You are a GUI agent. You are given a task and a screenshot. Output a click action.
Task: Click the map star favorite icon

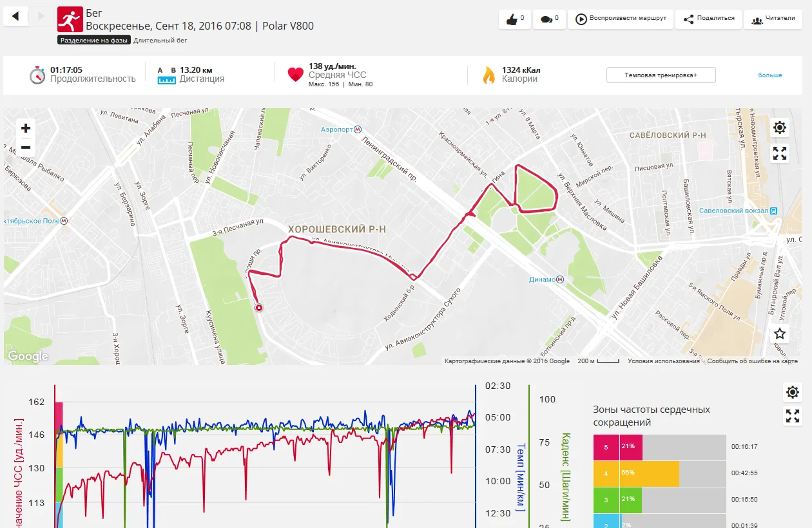pyautogui.click(x=780, y=334)
